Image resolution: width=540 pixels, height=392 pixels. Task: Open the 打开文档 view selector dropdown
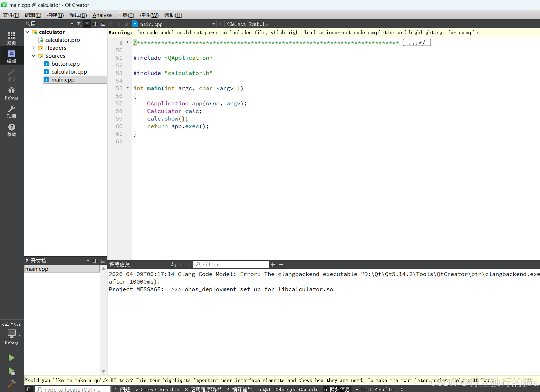tap(88, 261)
